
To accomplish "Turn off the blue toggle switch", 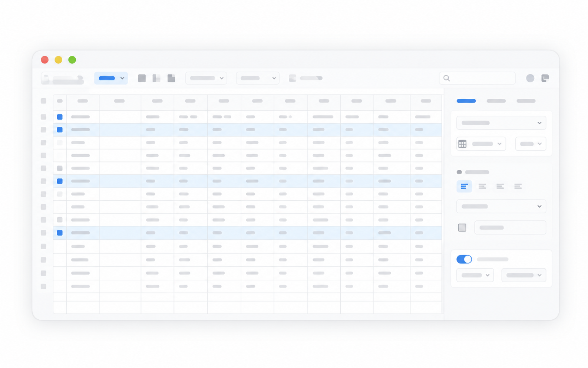I will click(464, 259).
